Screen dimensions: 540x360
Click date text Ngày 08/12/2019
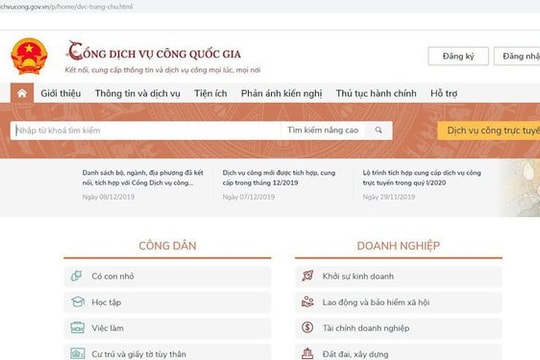(x=108, y=197)
